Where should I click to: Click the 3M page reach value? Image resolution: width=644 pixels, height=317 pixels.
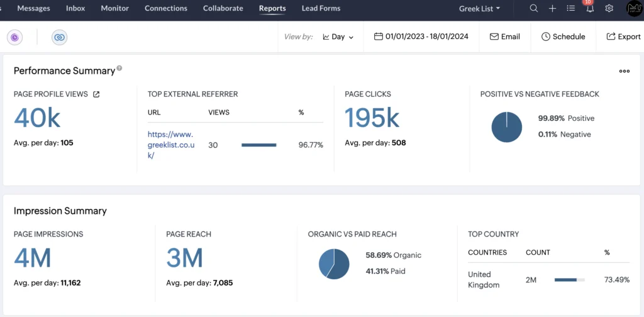coord(185,259)
